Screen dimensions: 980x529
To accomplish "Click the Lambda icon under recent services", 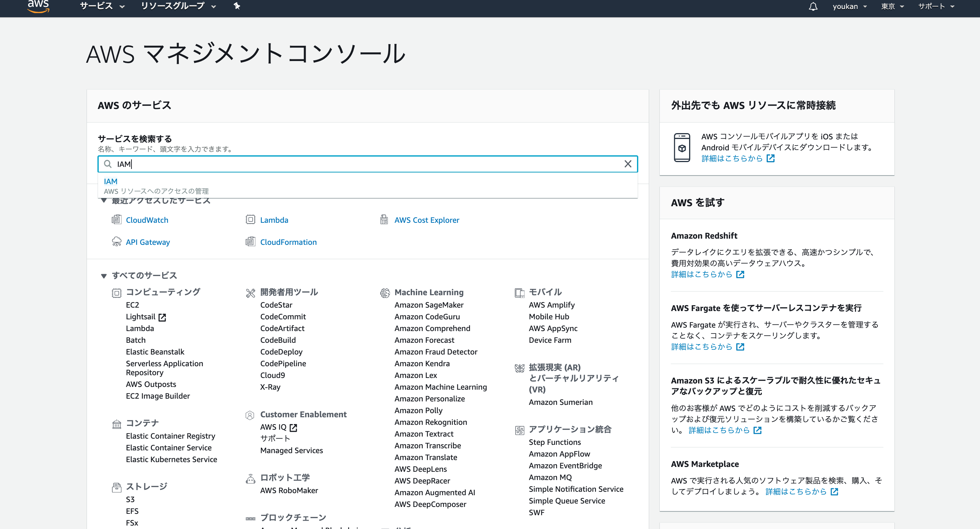I will 250,220.
